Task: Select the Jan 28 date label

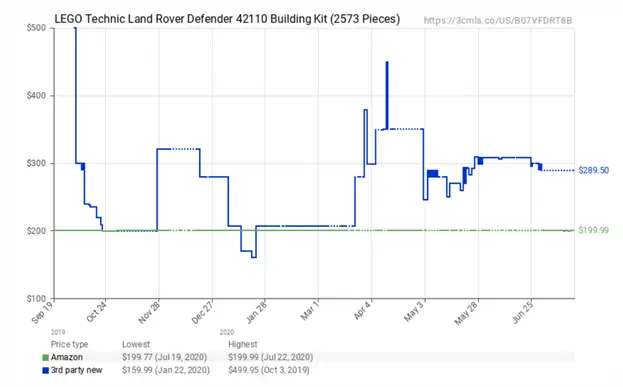Action: (256, 312)
